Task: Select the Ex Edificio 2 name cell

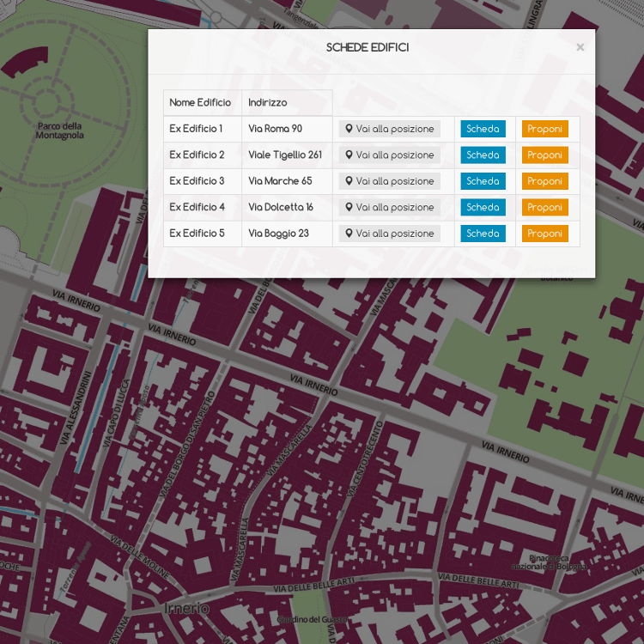Action: 203,155
